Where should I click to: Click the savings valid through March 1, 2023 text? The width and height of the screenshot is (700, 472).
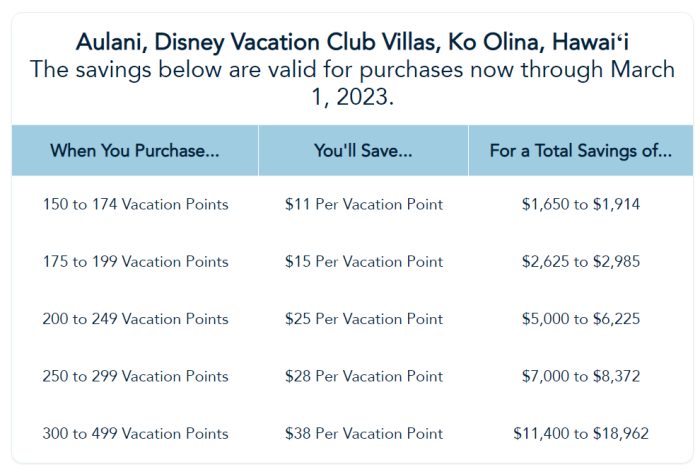[x=352, y=83]
